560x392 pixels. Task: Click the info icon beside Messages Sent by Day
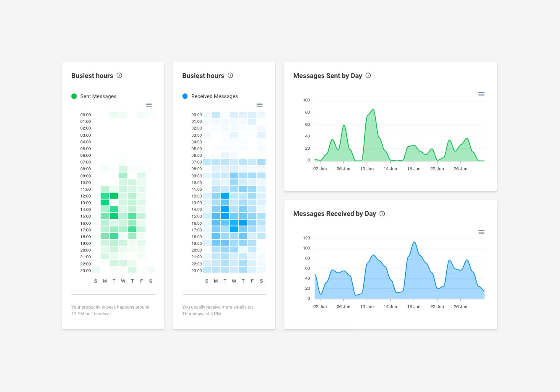tap(368, 75)
